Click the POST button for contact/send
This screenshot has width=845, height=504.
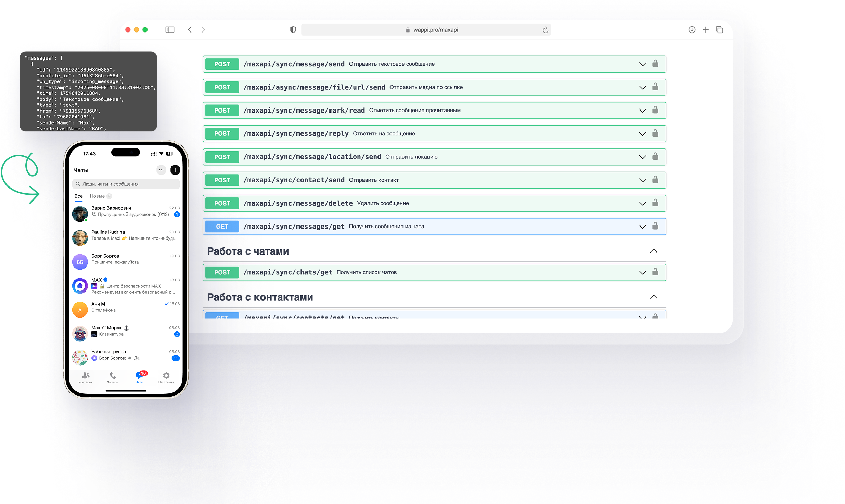tap(222, 180)
